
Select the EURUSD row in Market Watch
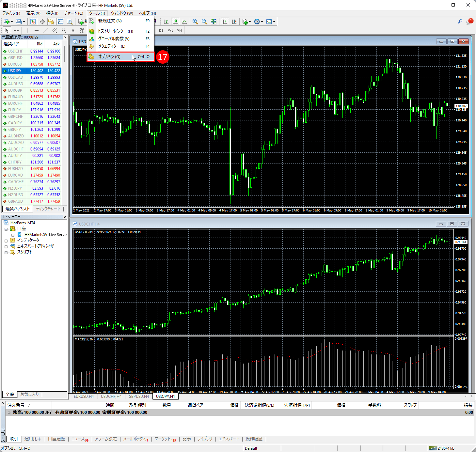[x=15, y=64]
